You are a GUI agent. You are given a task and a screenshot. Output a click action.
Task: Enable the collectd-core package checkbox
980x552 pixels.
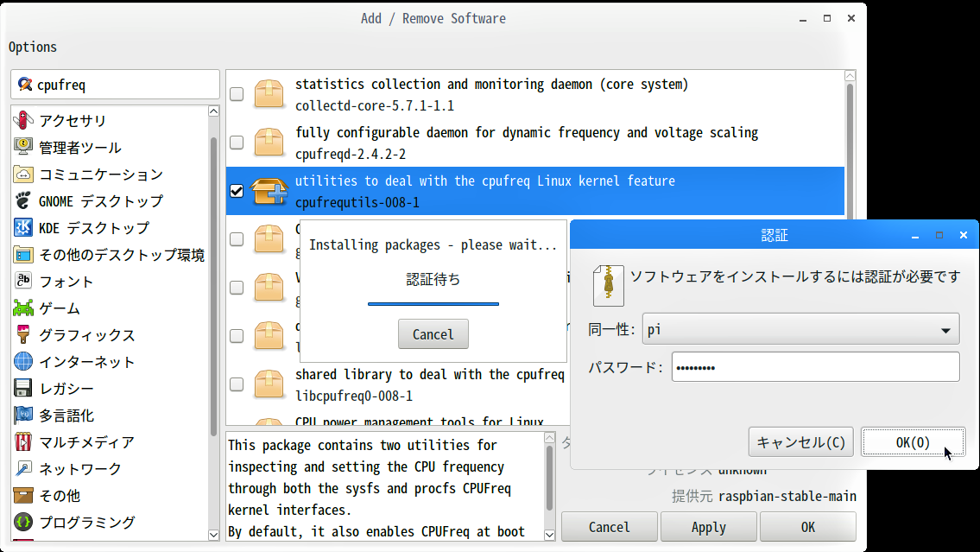(x=237, y=94)
